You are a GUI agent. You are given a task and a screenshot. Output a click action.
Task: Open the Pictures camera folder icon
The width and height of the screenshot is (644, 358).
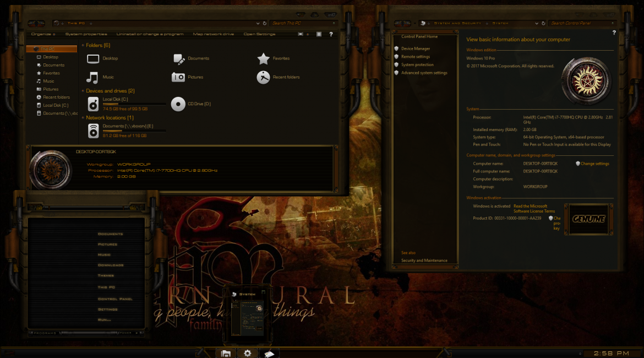point(178,77)
